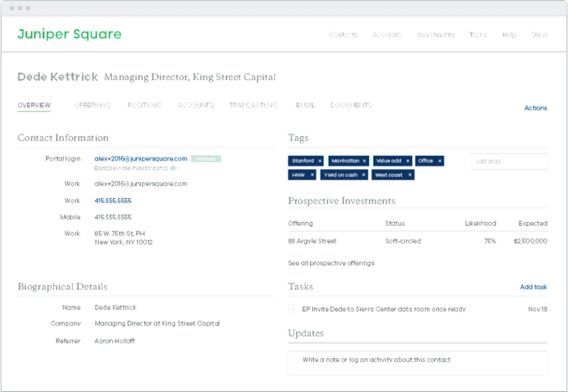Open Help in top navigation
The image size is (568, 392).
click(509, 35)
